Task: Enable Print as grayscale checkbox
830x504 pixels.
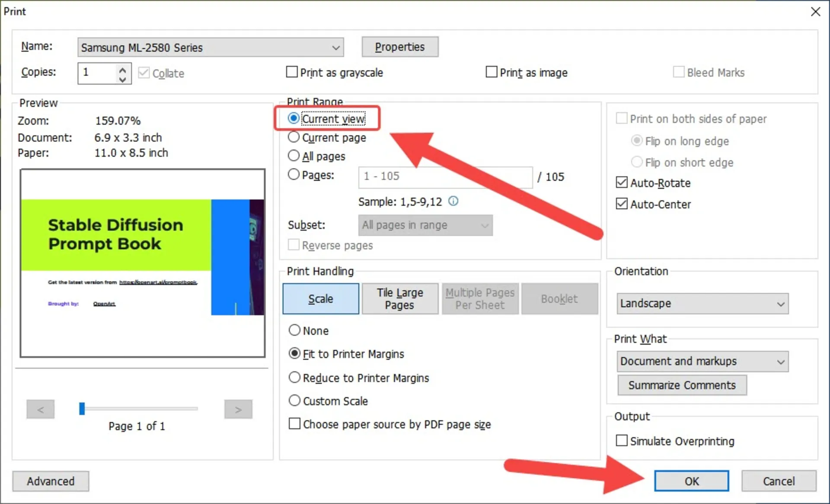Action: 292,72
